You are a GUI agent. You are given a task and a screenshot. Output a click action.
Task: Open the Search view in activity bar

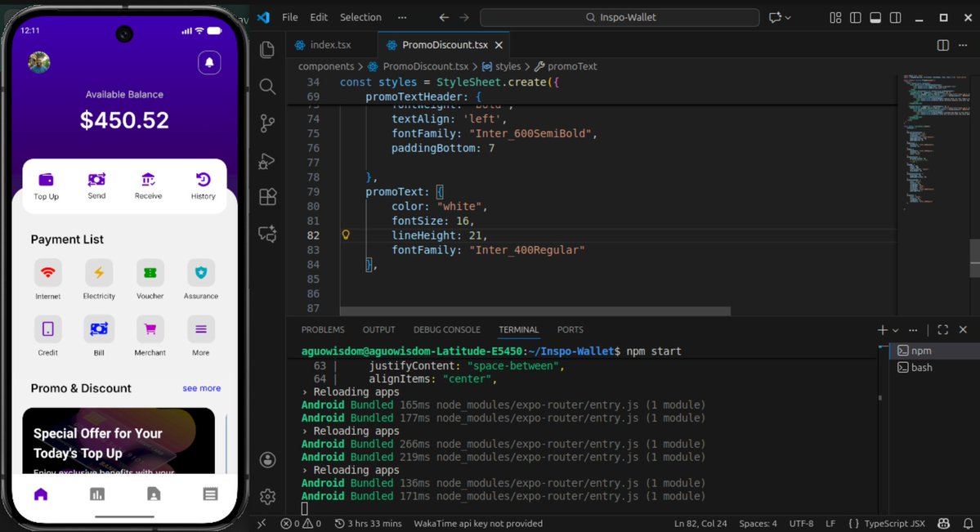(x=267, y=87)
